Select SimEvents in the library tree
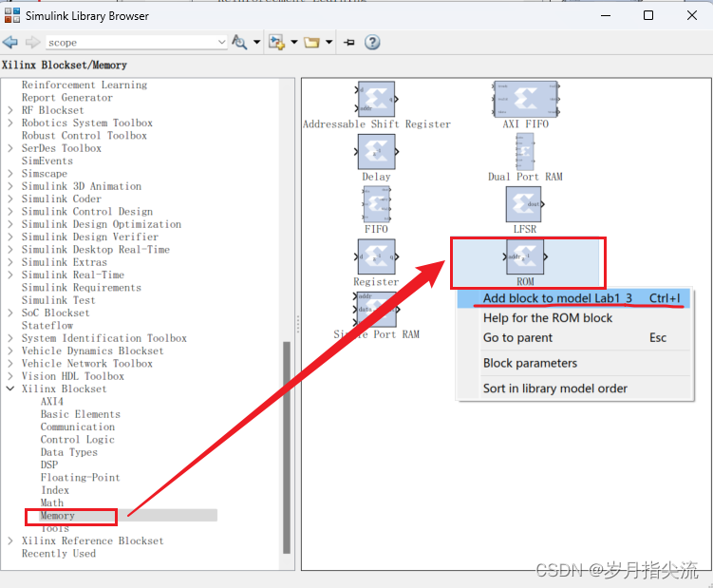The image size is (713, 588). point(47,161)
